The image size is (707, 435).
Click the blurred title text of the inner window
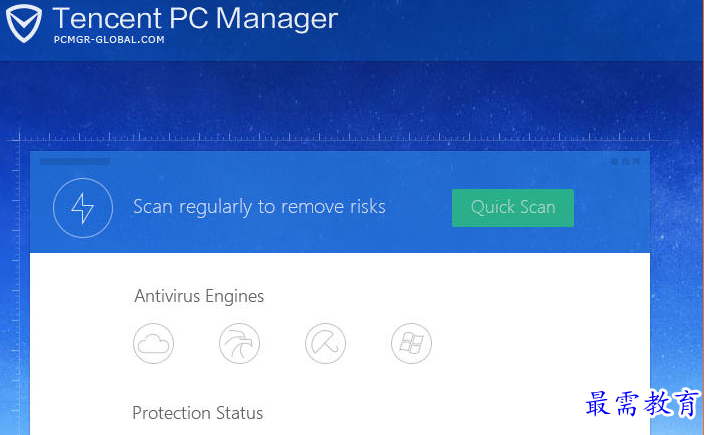(75, 161)
